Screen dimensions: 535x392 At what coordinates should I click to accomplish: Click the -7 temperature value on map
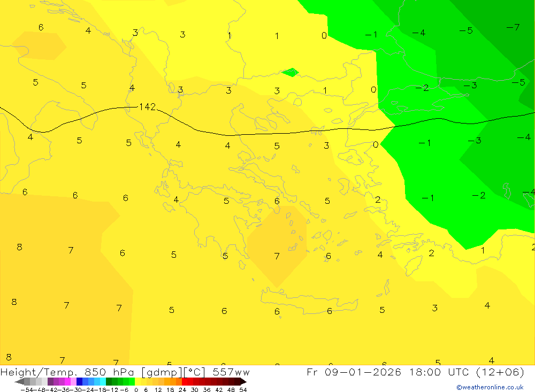point(513,27)
